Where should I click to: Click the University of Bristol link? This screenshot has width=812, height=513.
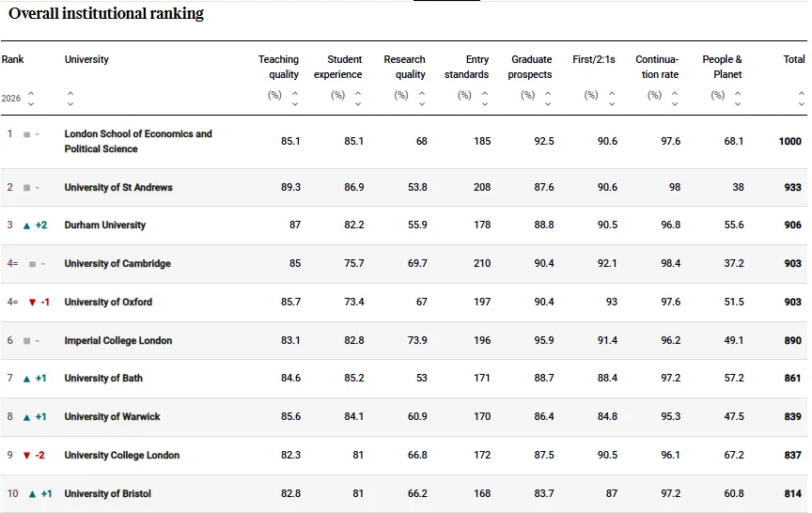[x=107, y=494]
